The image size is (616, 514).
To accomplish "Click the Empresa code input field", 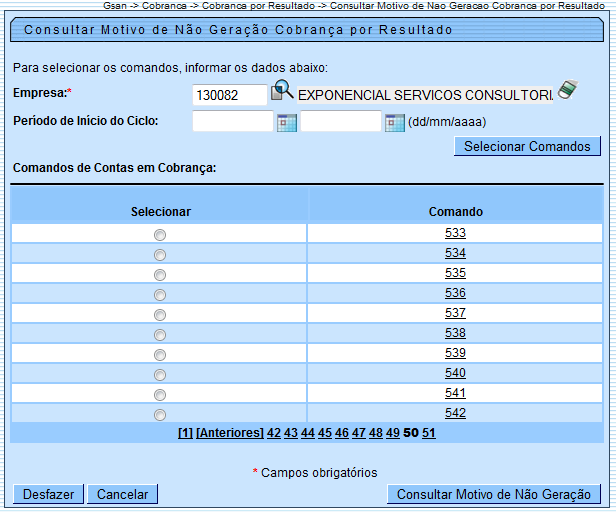I will pos(229,94).
